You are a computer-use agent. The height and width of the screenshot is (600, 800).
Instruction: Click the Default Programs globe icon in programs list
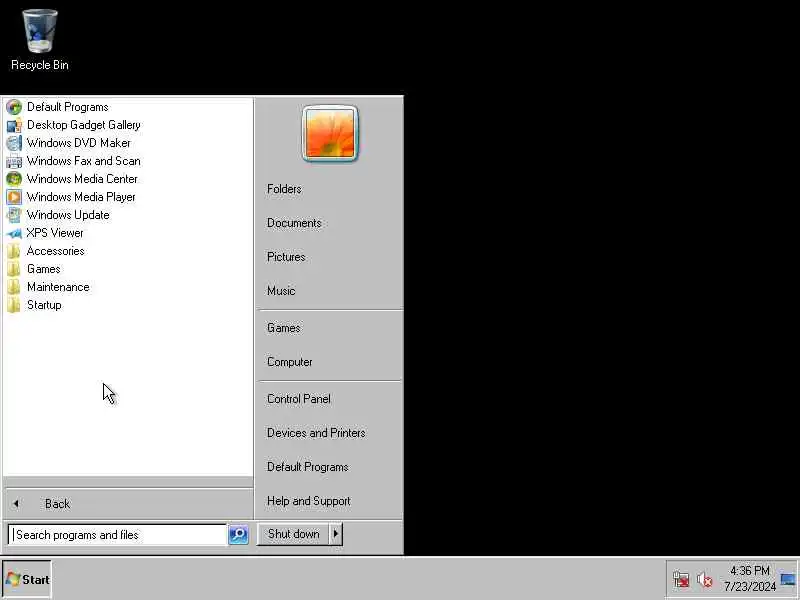[x=14, y=107]
